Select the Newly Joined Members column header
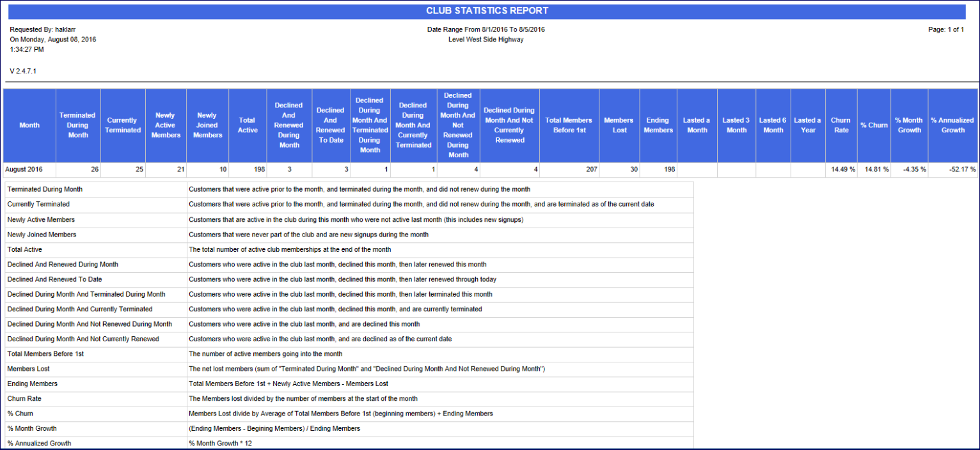 (x=207, y=125)
